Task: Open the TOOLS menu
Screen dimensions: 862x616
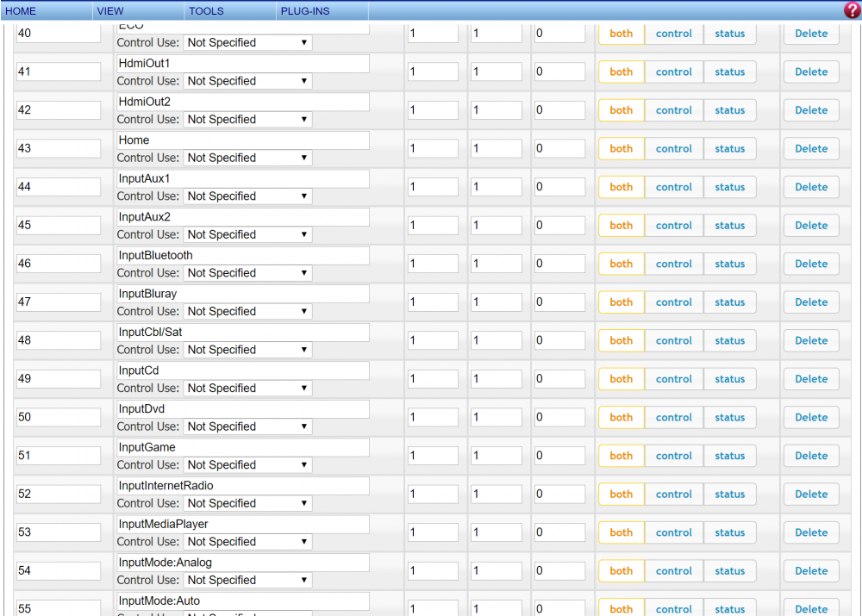Action: coord(206,11)
